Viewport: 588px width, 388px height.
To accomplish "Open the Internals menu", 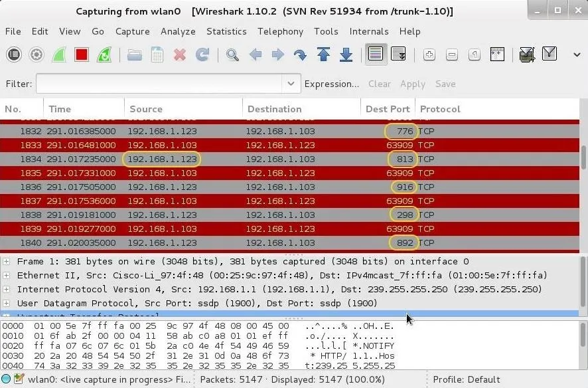I will [x=369, y=31].
